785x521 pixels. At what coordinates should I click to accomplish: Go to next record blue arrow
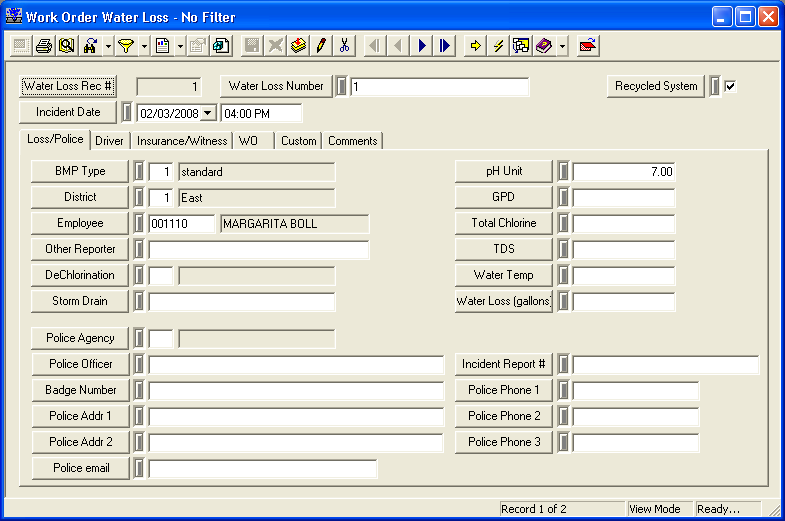(422, 46)
